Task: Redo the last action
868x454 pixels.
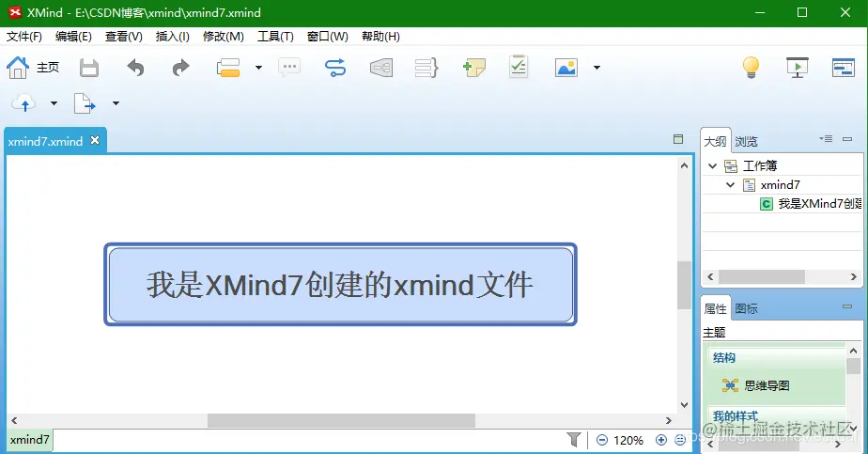Action: point(180,68)
